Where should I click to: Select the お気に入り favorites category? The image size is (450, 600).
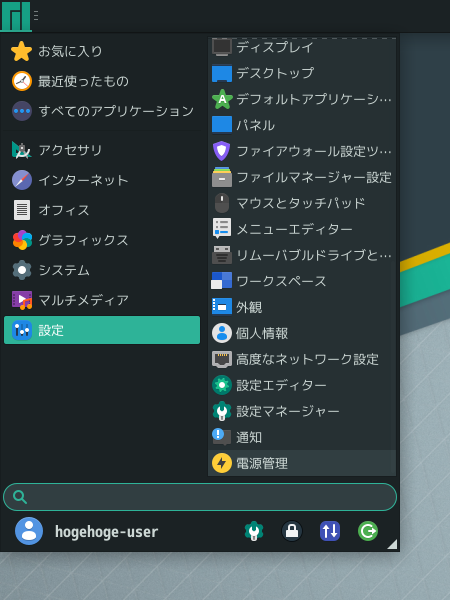pyautogui.click(x=102, y=51)
